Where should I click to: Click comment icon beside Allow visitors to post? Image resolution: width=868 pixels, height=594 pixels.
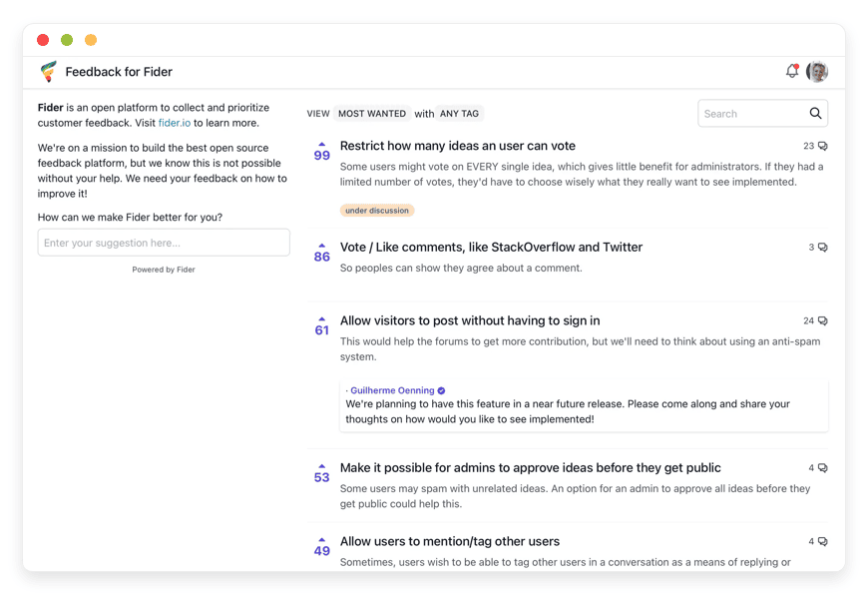(x=822, y=321)
